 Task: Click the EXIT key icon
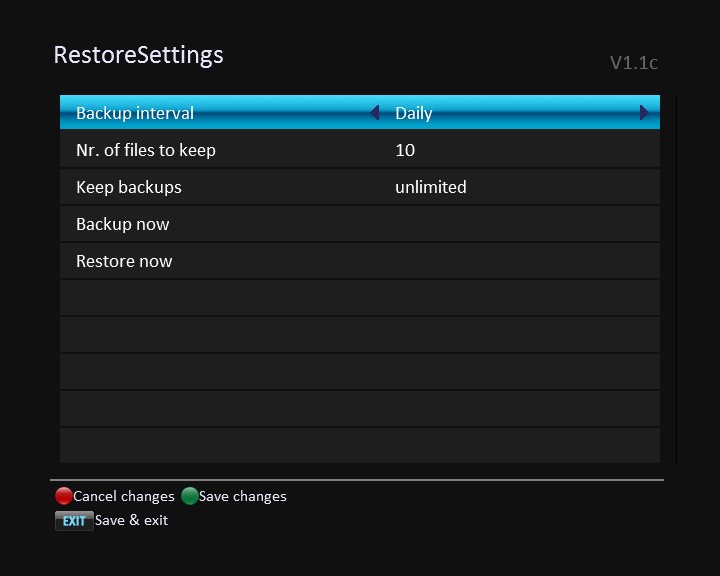tap(74, 521)
